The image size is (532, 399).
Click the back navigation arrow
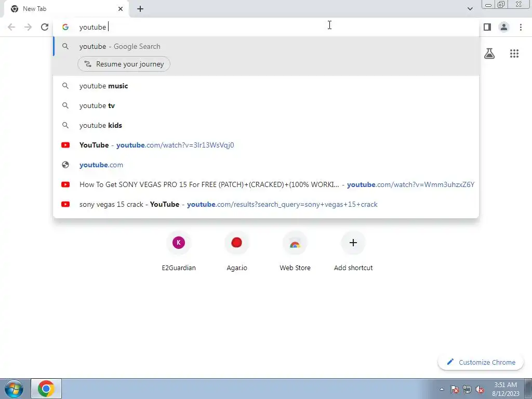pos(11,27)
